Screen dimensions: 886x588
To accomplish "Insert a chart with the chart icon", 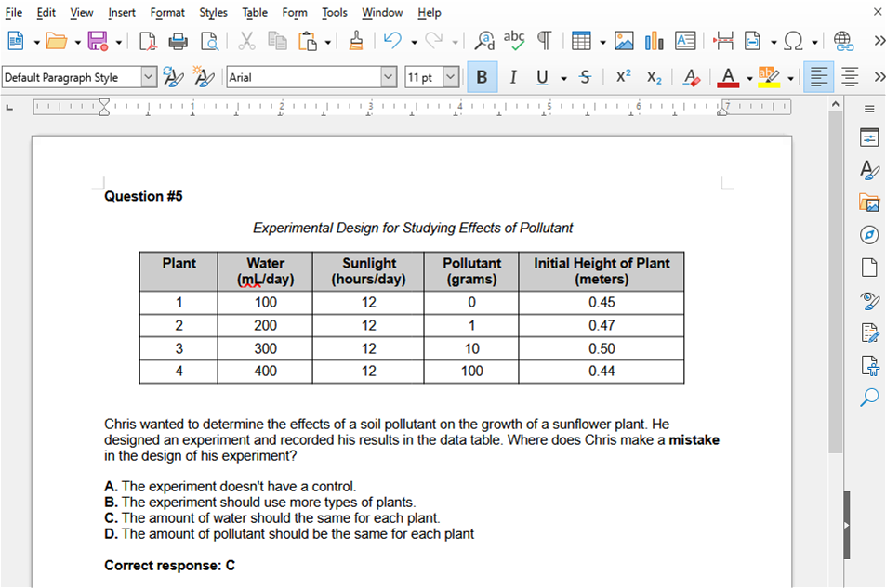I will point(654,41).
